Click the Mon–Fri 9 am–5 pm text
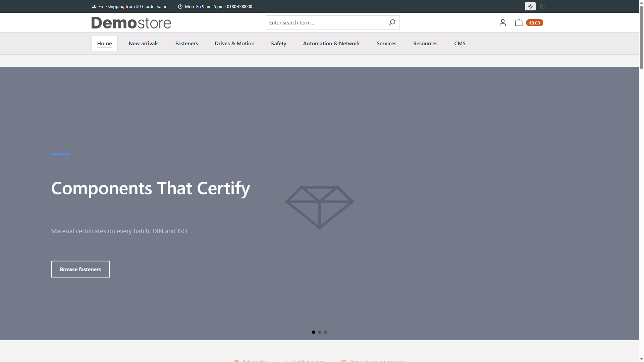This screenshot has height=362, width=644. coord(218,6)
